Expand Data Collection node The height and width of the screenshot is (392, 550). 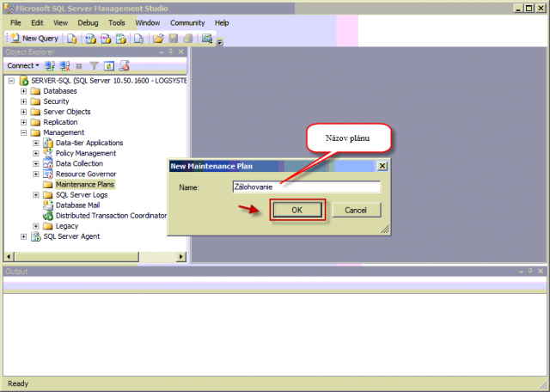[x=36, y=164]
